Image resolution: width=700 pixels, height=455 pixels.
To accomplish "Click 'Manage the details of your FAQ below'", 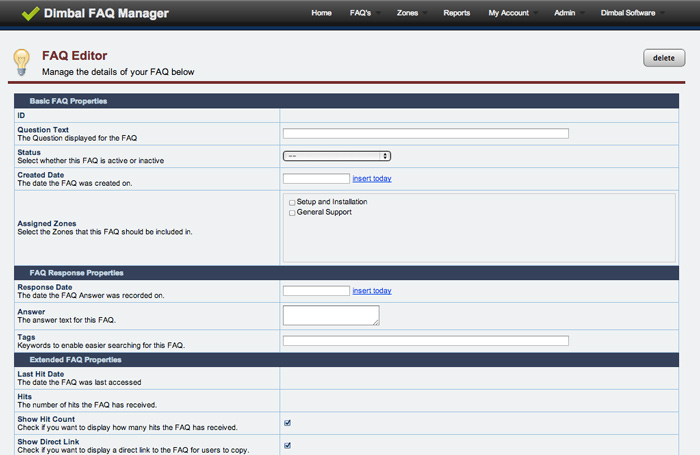I will point(118,72).
